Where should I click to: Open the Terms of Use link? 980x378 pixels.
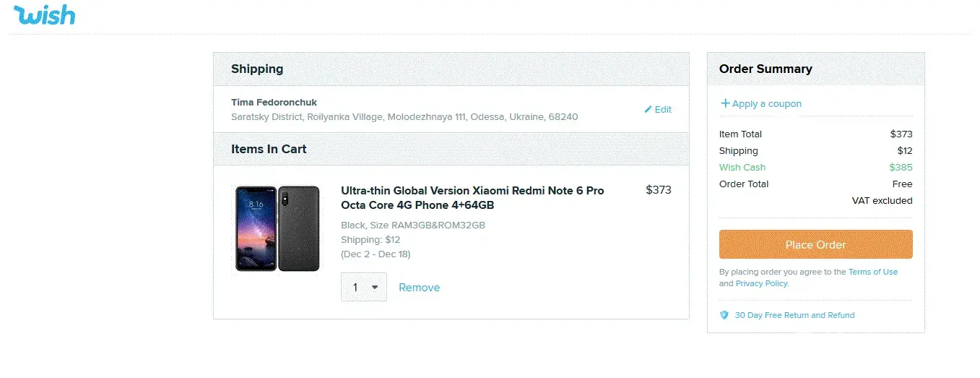click(872, 272)
